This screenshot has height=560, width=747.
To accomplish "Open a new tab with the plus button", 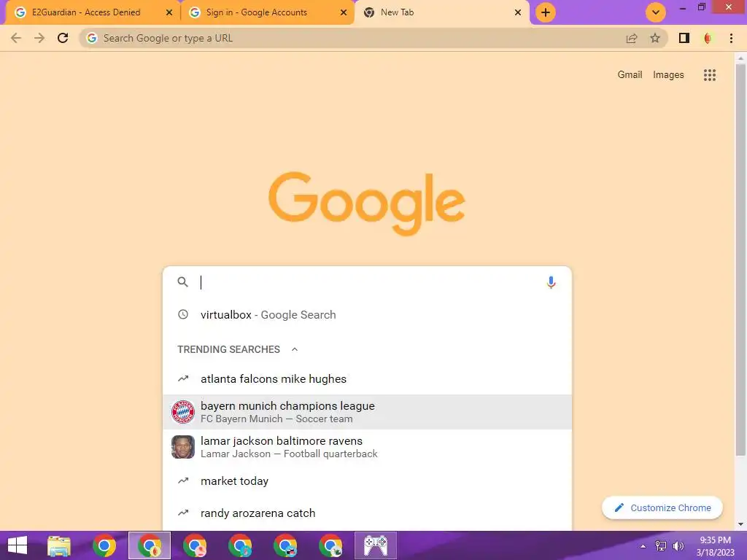I will [x=546, y=12].
